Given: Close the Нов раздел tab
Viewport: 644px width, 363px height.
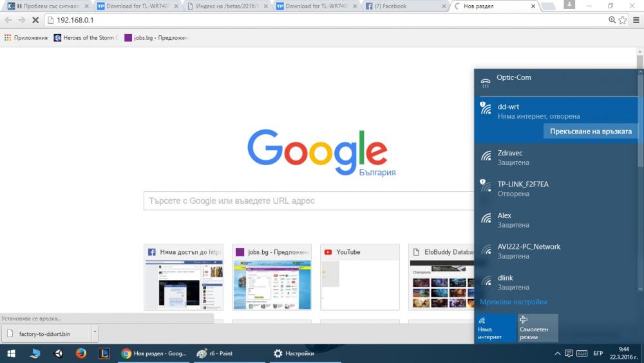Looking at the screenshot, I should pyautogui.click(x=533, y=6).
